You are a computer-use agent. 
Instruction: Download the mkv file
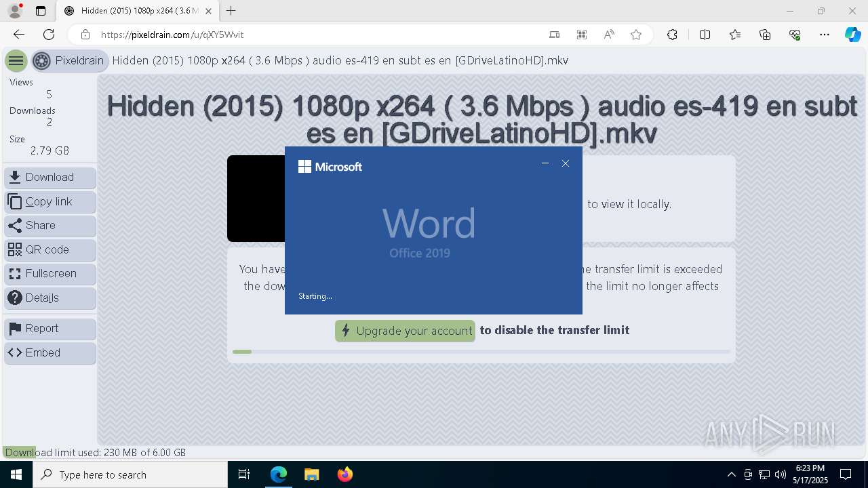coord(50,178)
